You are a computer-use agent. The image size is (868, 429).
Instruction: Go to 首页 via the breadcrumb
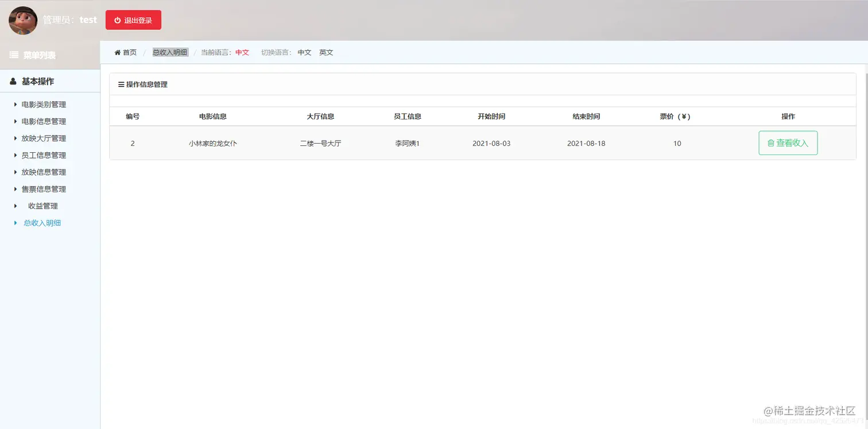coord(130,52)
